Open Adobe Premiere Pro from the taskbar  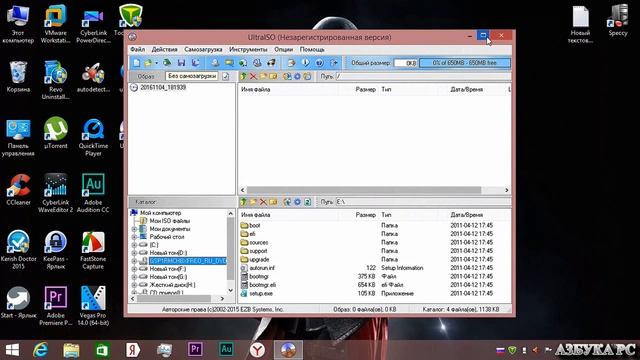(x=195, y=350)
